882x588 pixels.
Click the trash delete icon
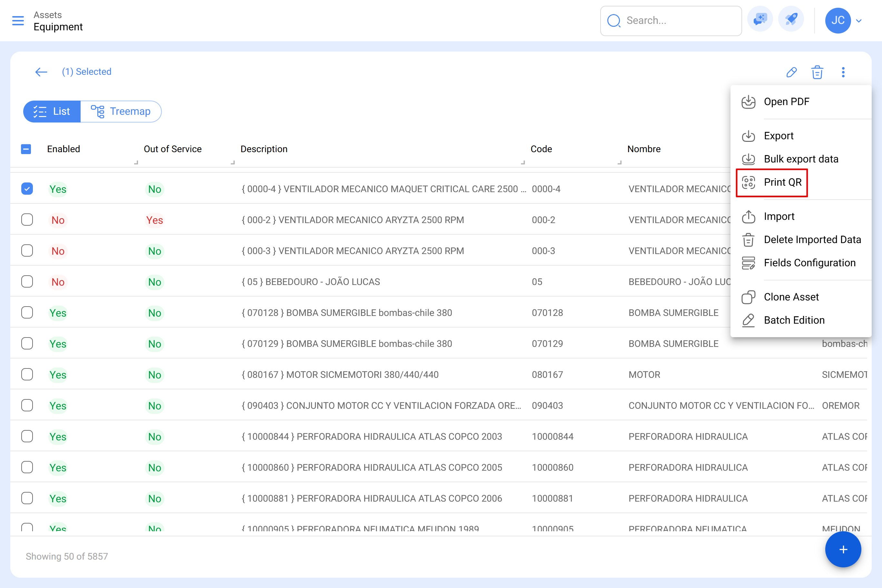[817, 72]
